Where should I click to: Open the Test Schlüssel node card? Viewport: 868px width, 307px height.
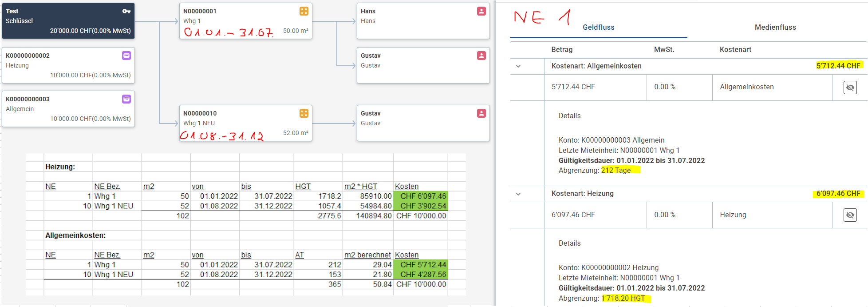click(68, 21)
